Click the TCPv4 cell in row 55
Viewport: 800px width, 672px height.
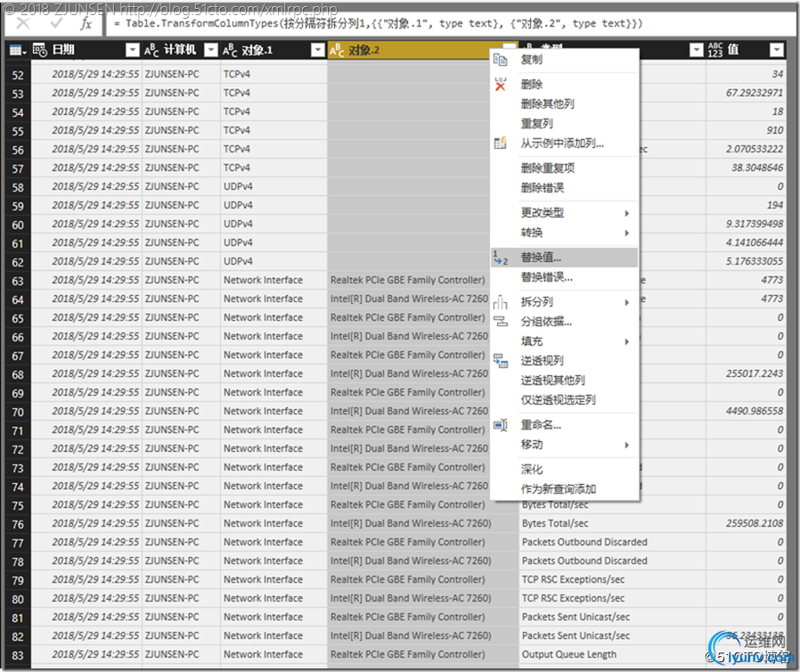273,130
